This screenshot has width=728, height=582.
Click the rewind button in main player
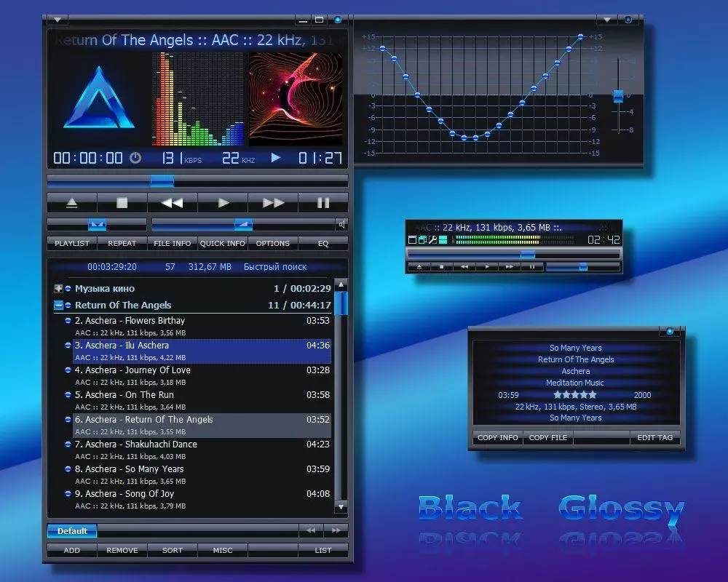pyautogui.click(x=172, y=203)
